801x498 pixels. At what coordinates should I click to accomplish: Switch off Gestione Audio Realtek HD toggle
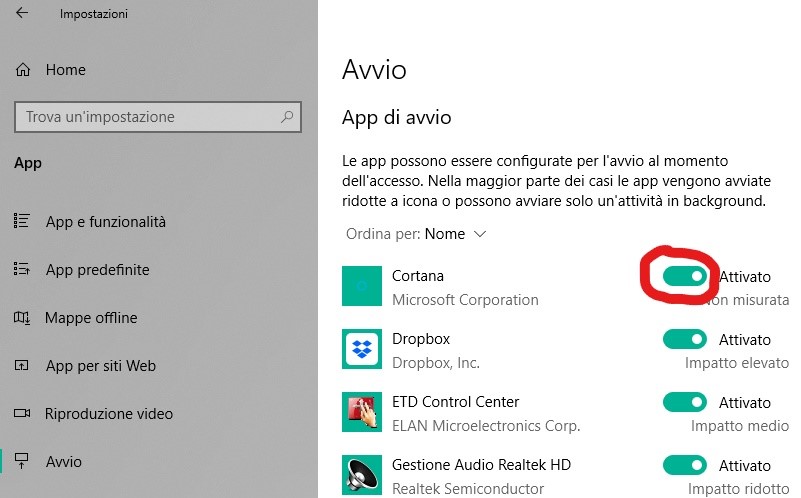(685, 465)
